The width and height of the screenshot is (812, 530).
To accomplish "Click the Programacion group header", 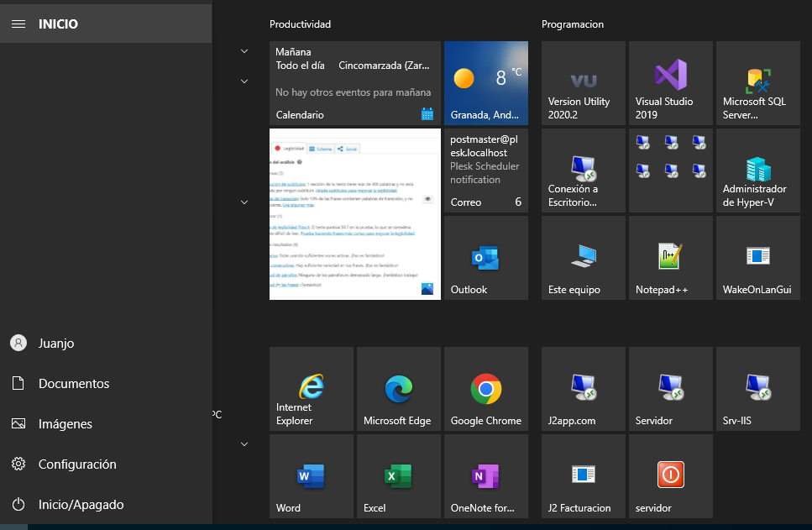I will [x=572, y=24].
